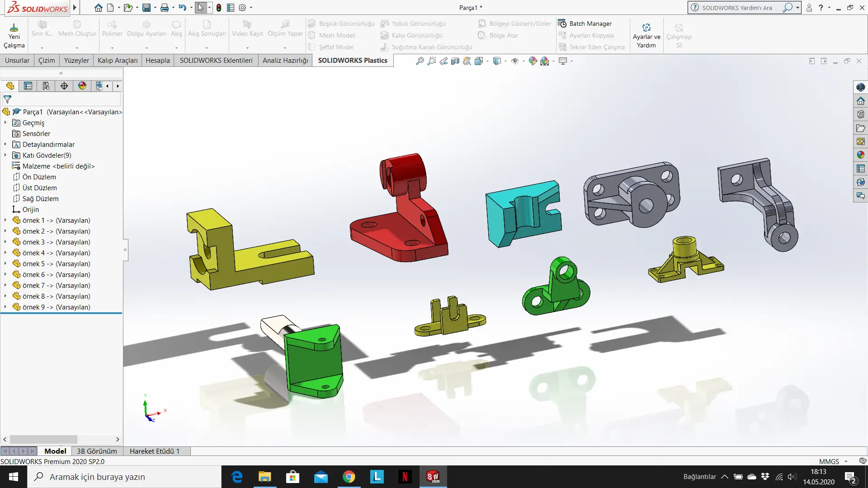This screenshot has height=488, width=868.
Task: Select the Akış Sonuçları tool
Action: tap(207, 32)
